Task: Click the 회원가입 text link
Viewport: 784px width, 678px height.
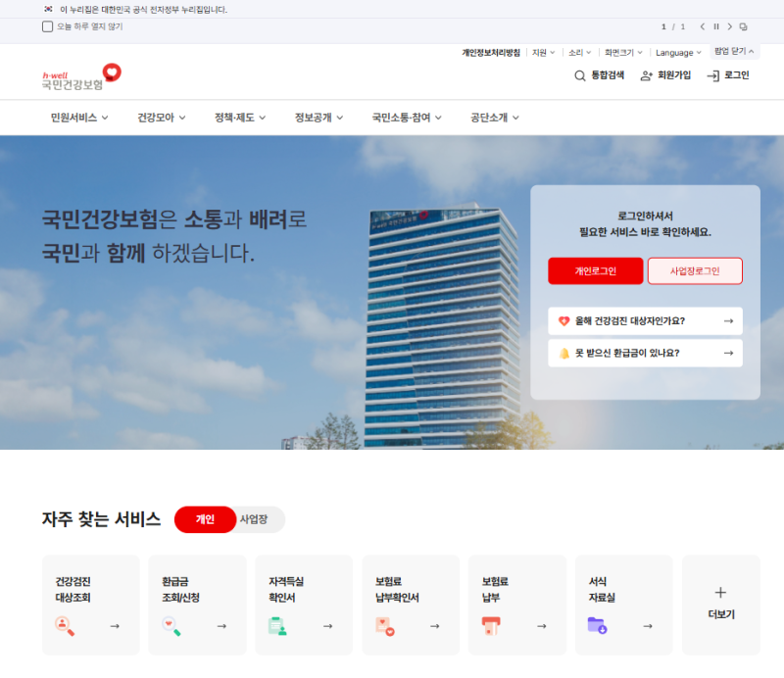Action: (674, 75)
